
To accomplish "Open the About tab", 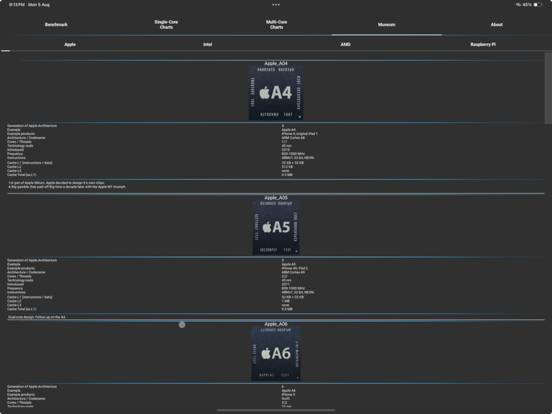I will pos(497,25).
